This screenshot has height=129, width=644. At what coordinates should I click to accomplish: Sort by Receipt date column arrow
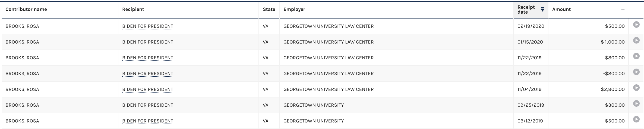(542, 10)
